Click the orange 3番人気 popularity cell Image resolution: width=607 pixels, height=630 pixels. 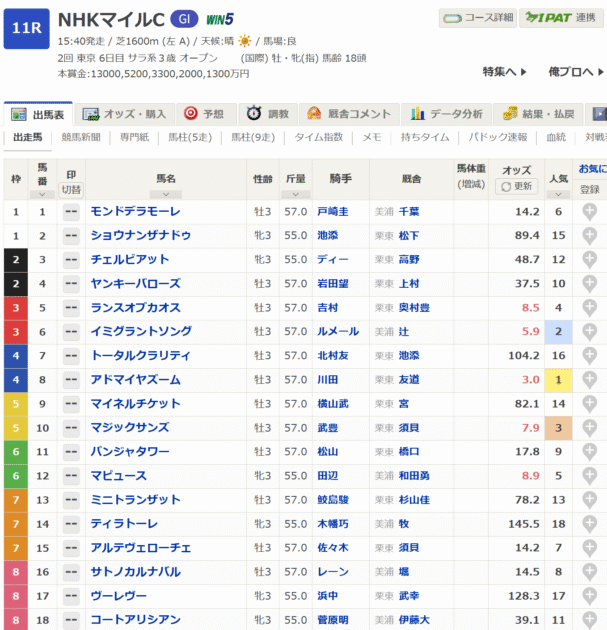pos(558,428)
